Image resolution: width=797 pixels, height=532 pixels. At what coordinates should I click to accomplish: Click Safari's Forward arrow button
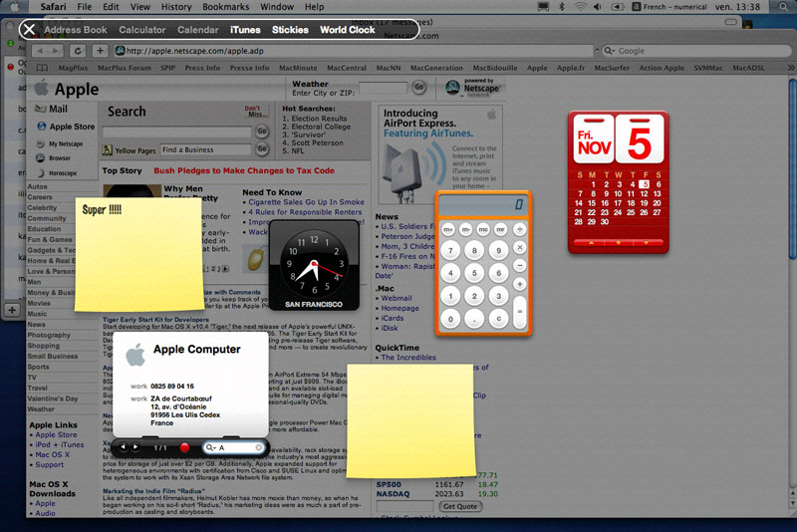tap(56, 50)
